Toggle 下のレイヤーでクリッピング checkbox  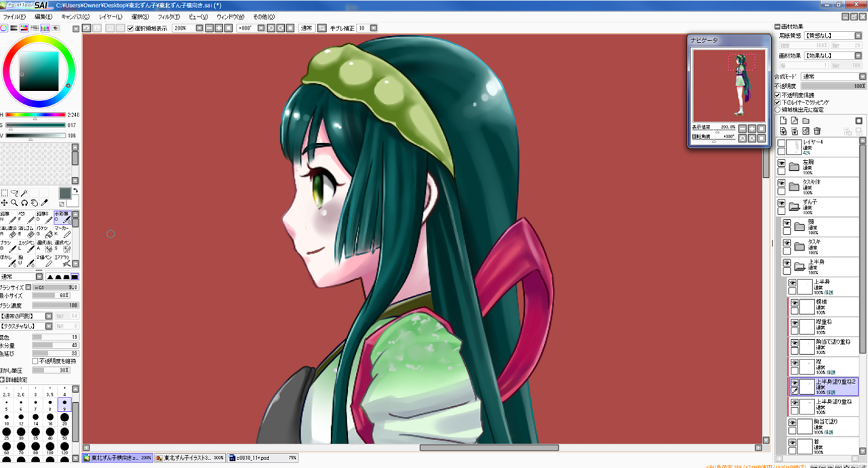pos(778,102)
